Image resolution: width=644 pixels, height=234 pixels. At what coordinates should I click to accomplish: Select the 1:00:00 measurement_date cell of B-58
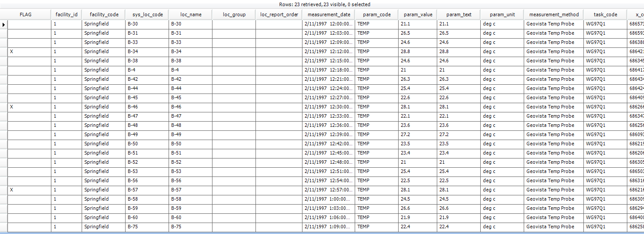point(328,199)
